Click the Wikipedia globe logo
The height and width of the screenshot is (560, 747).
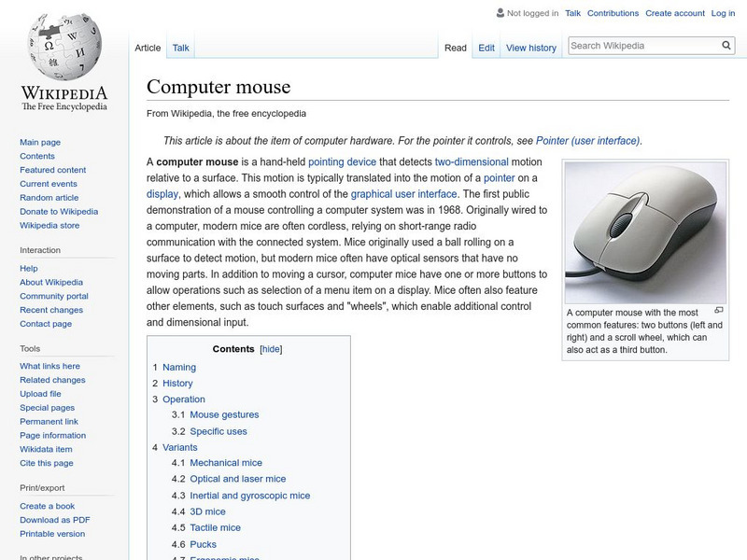[64, 46]
